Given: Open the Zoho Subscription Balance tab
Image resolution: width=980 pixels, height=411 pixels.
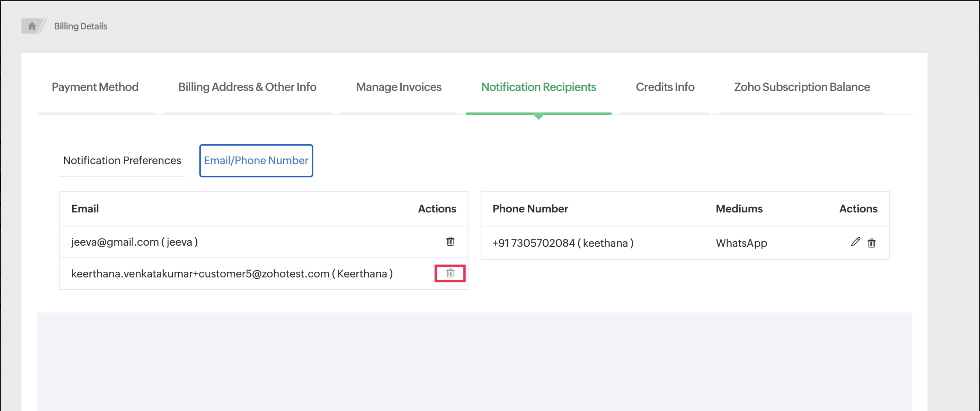Looking at the screenshot, I should (x=802, y=87).
